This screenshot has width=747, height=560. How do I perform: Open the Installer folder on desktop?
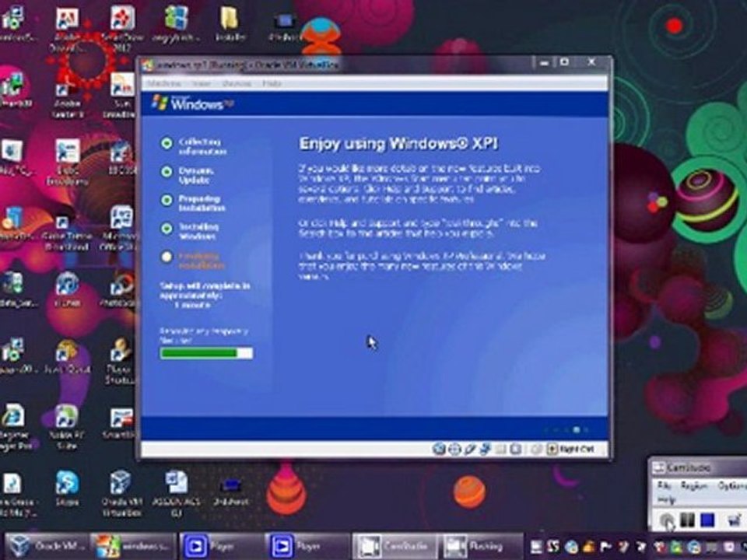click(x=230, y=24)
